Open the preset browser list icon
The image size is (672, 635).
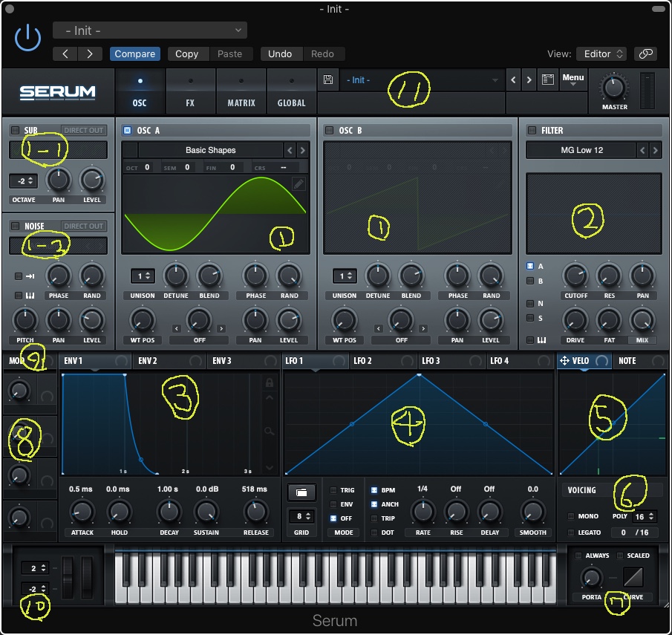548,79
